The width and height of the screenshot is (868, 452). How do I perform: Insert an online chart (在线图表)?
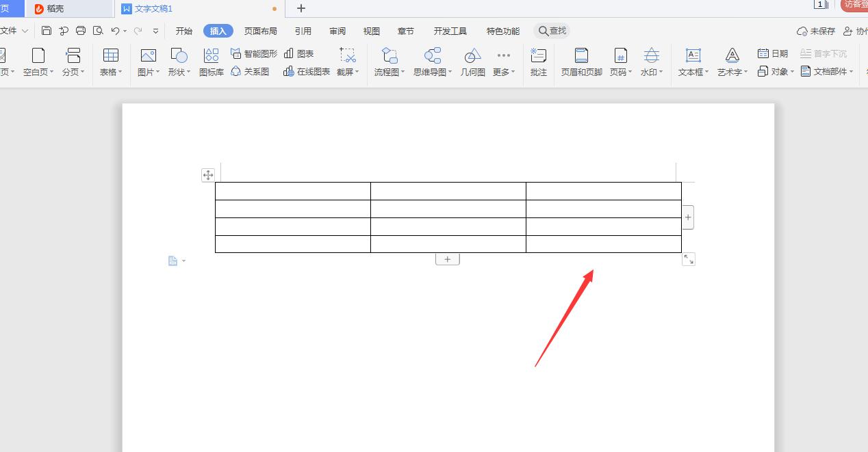(x=307, y=71)
